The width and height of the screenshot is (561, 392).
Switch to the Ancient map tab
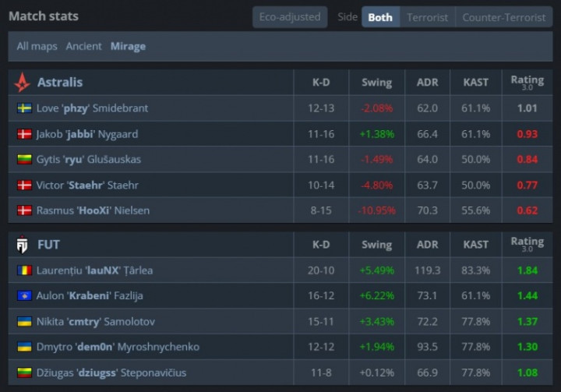click(x=83, y=46)
